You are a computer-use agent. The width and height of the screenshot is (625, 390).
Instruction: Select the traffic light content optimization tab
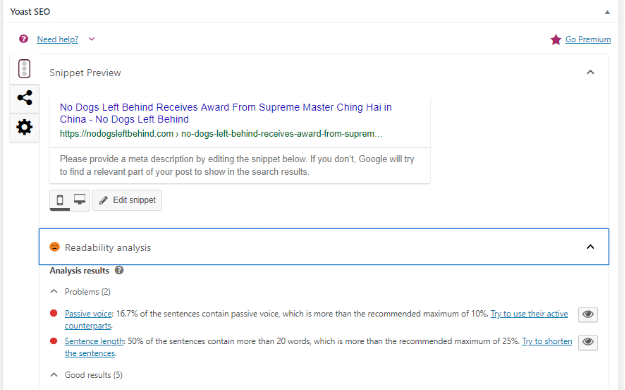24,69
